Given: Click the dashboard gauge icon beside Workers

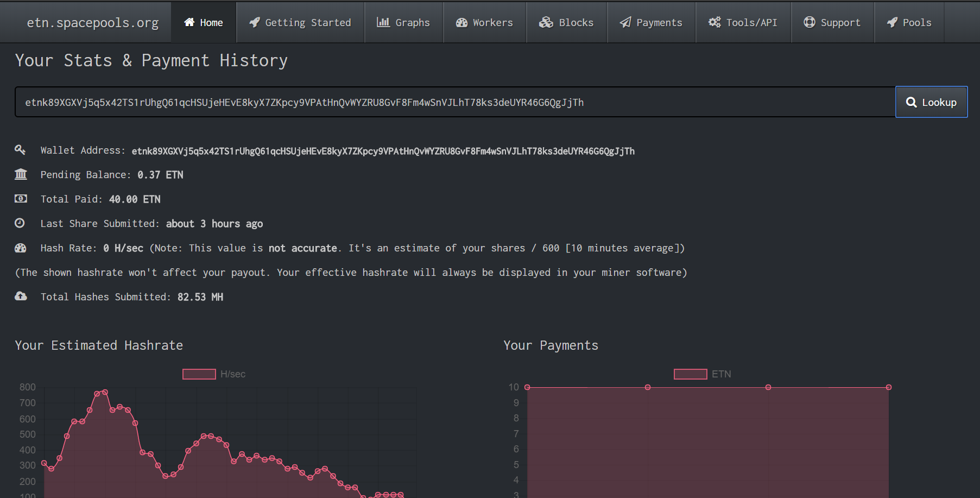Looking at the screenshot, I should [461, 22].
